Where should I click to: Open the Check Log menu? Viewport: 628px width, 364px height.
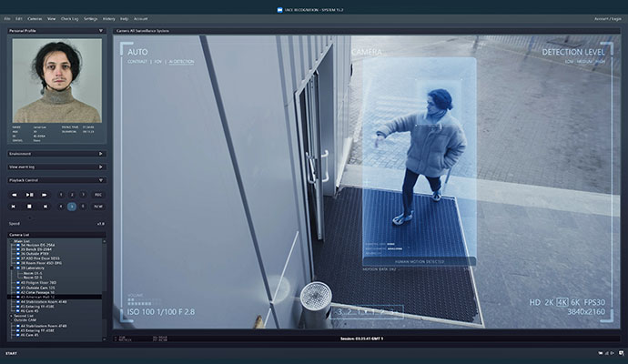click(x=69, y=19)
